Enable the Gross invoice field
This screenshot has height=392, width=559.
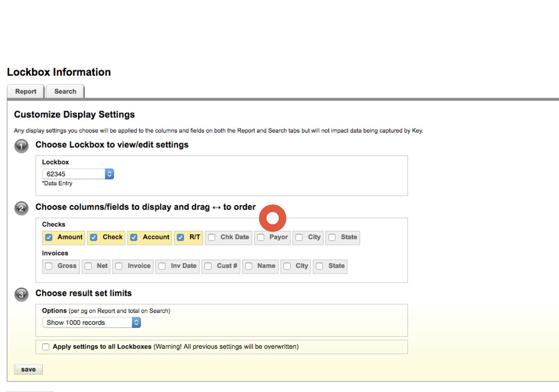tap(49, 266)
